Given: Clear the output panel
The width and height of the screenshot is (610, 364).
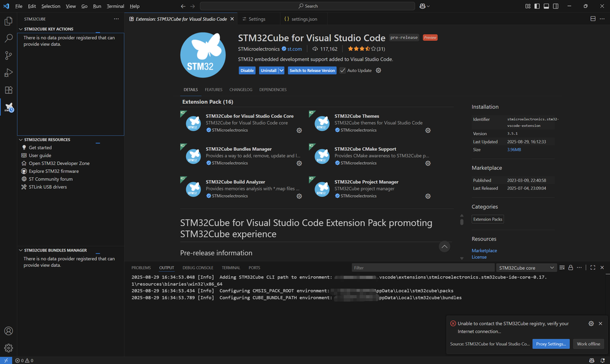Looking at the screenshot, I should (562, 268).
